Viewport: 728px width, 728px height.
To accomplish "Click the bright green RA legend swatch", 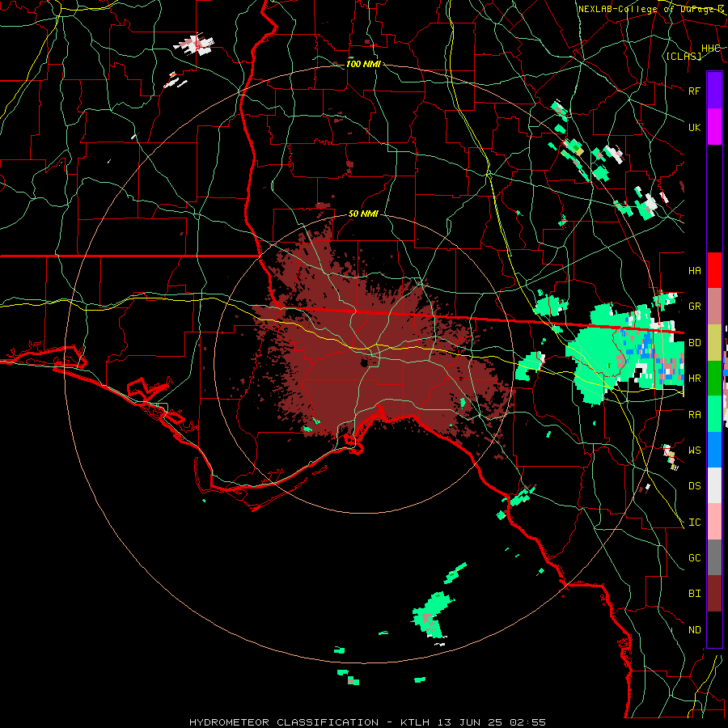I will point(714,414).
